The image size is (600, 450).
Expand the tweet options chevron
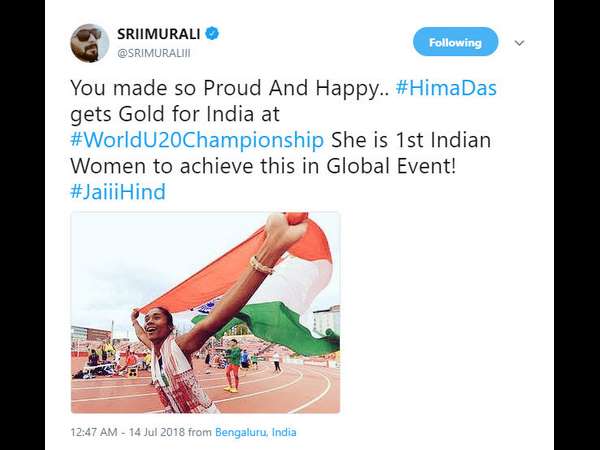tap(519, 43)
